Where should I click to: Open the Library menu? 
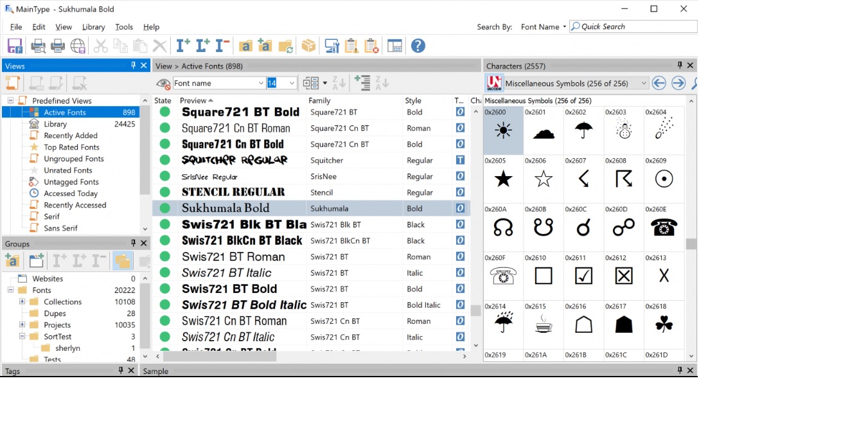[x=93, y=27]
